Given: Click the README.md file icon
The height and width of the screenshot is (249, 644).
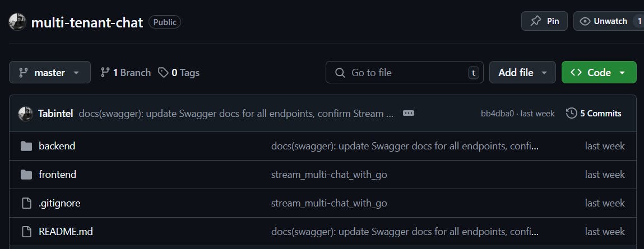Looking at the screenshot, I should point(26,232).
